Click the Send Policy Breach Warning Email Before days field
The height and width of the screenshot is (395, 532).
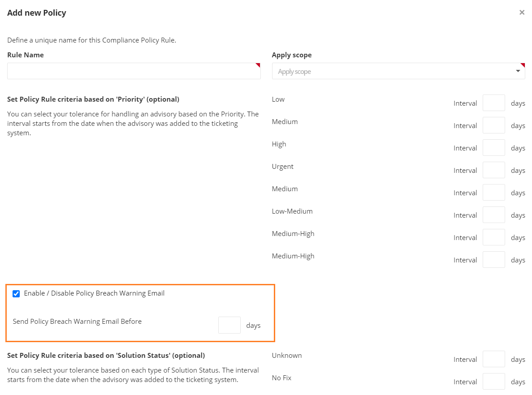(229, 325)
